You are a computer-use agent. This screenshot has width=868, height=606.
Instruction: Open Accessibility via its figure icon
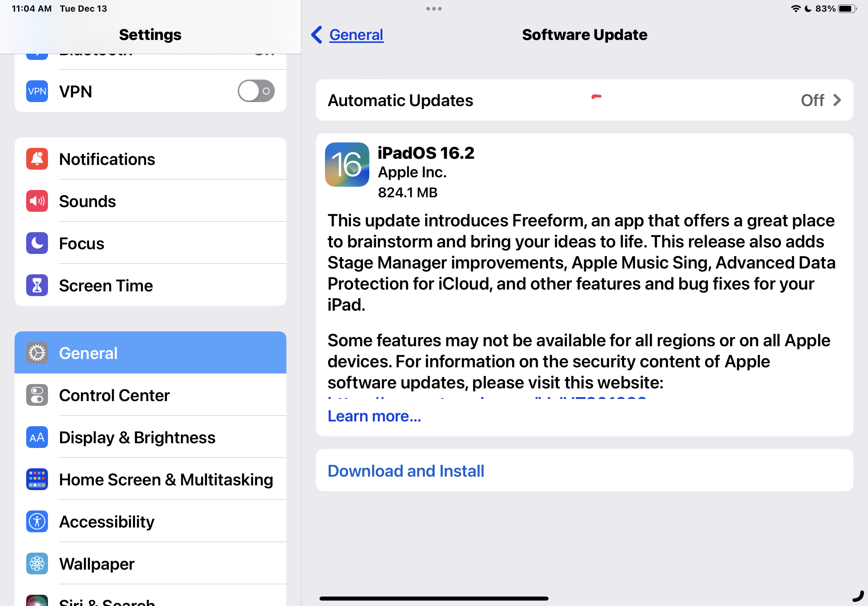tap(37, 521)
